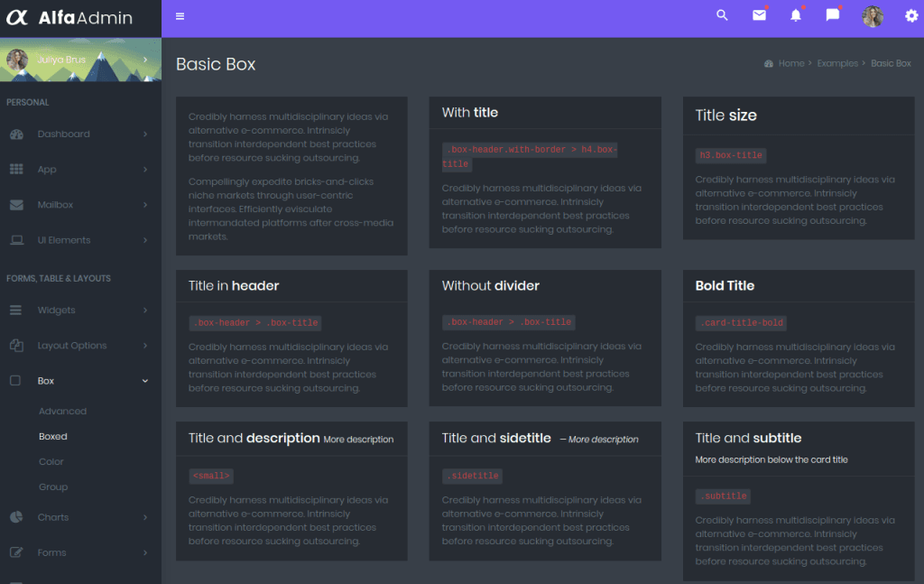924x584 pixels.
Task: Click the Examples breadcrumb link
Action: click(x=837, y=64)
